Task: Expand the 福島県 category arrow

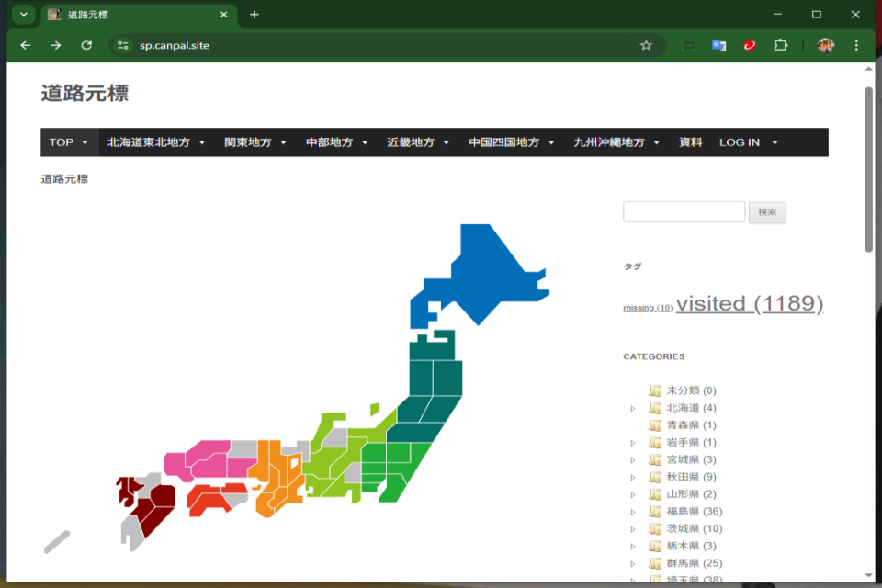Action: click(x=632, y=512)
